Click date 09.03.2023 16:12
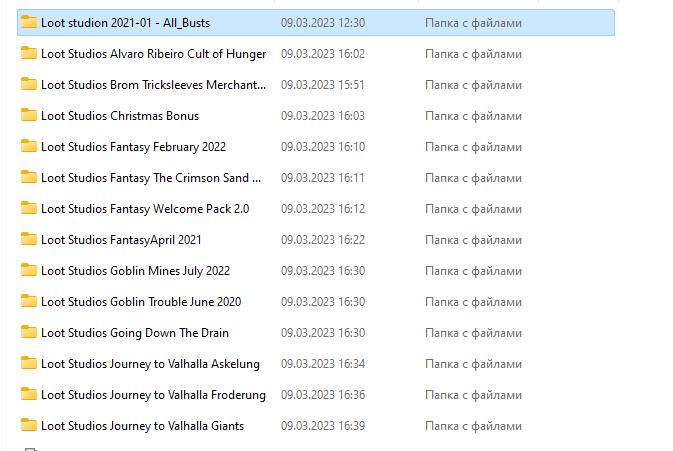Image resolution: width=673 pixels, height=451 pixels. [323, 209]
